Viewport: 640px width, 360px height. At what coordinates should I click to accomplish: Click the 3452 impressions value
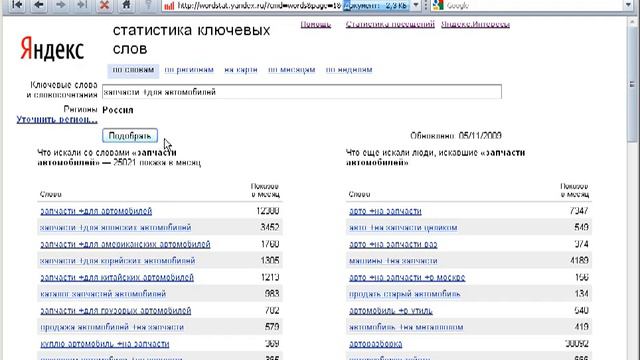click(270, 227)
